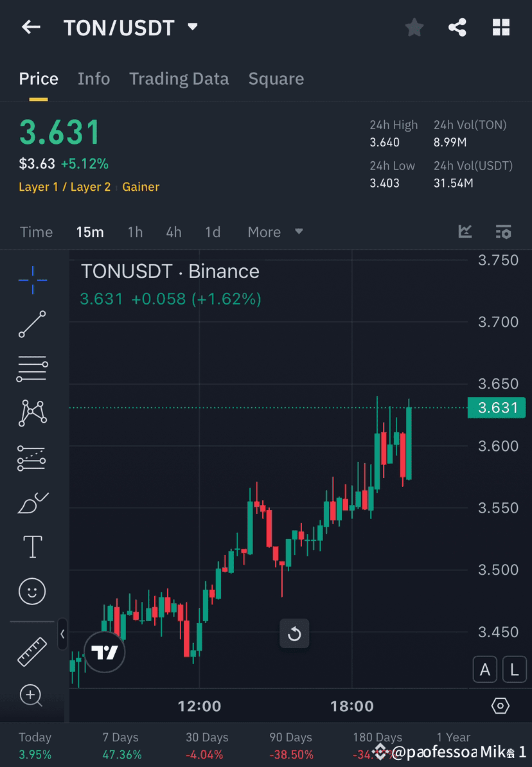Viewport: 532px width, 767px height.
Task: Expand the More timeframes dropdown
Action: tap(274, 232)
